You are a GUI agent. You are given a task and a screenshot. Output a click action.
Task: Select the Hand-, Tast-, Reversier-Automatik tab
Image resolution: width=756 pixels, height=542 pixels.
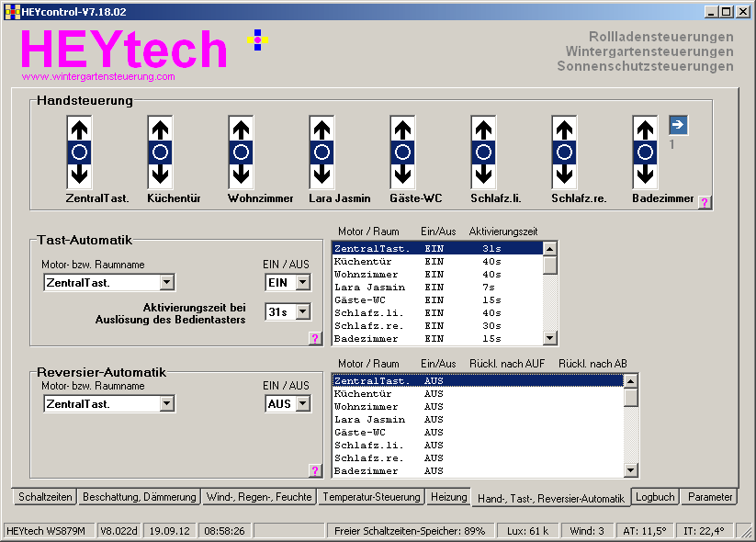click(550, 498)
